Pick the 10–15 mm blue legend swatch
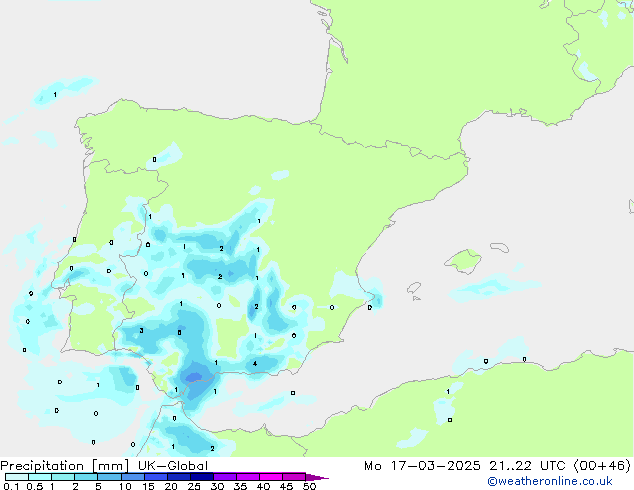 pos(132,477)
